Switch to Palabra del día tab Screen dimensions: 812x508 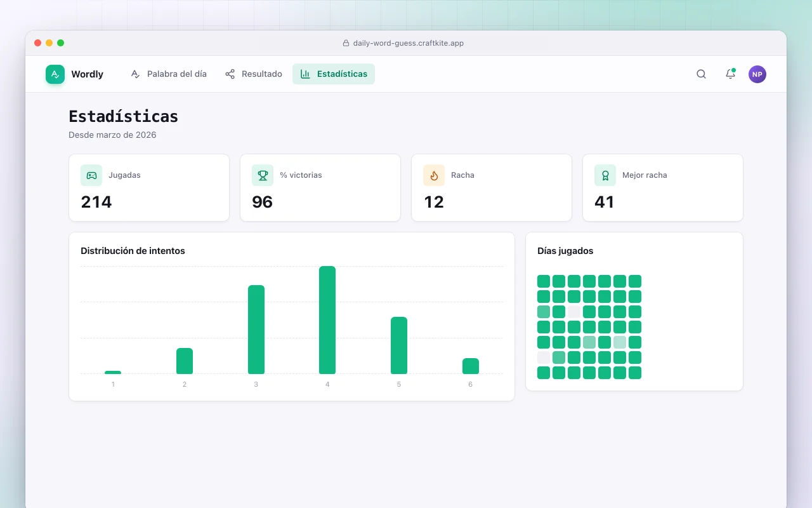tap(169, 74)
